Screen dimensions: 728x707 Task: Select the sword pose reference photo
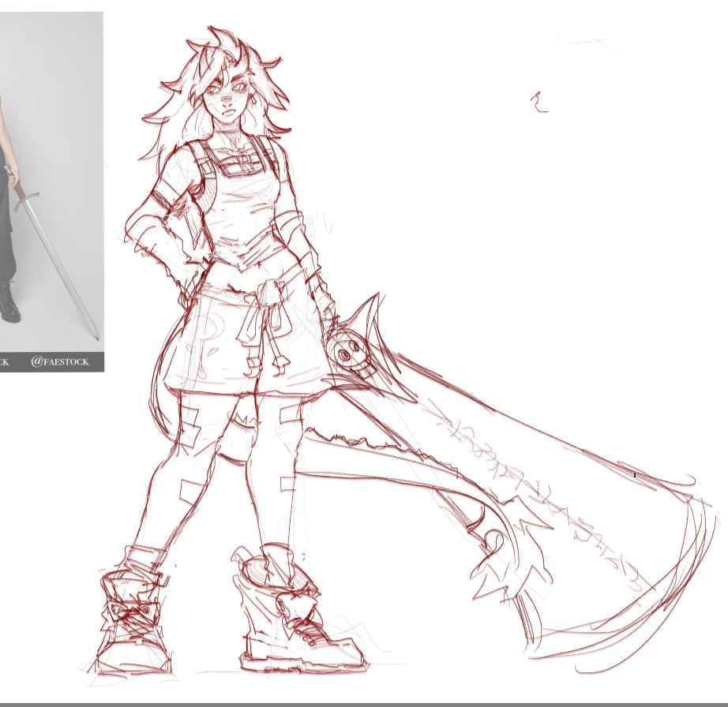[x=51, y=192]
